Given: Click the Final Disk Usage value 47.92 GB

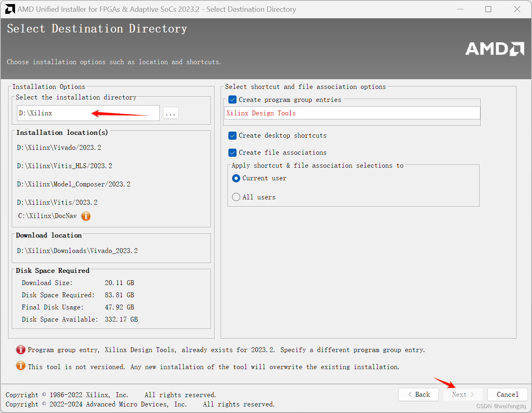Looking at the screenshot, I should (119, 307).
